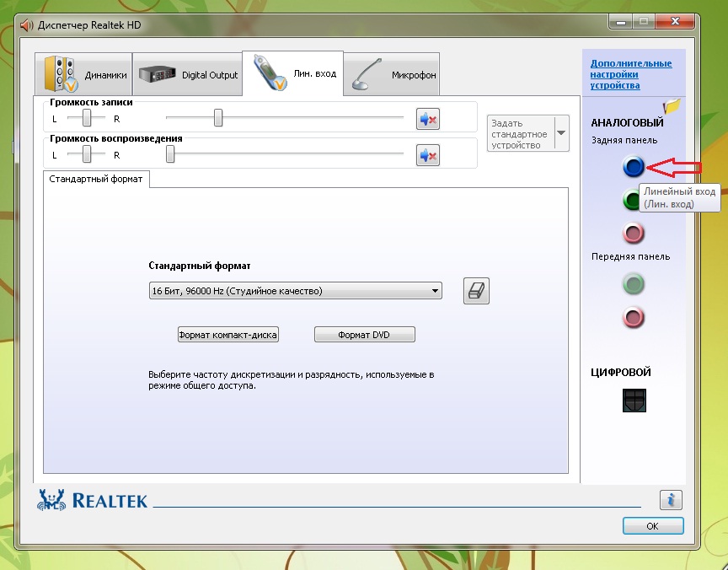The height and width of the screenshot is (570, 728).
Task: Open the information button
Action: coord(671,500)
